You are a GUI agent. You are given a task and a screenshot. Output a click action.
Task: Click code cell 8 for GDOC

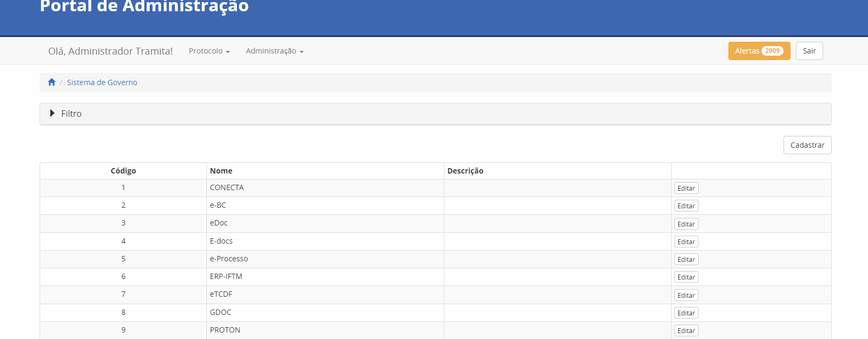(x=124, y=313)
